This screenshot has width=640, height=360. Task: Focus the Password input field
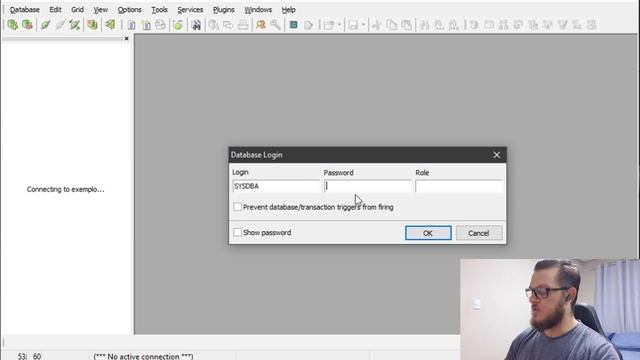tap(368, 186)
